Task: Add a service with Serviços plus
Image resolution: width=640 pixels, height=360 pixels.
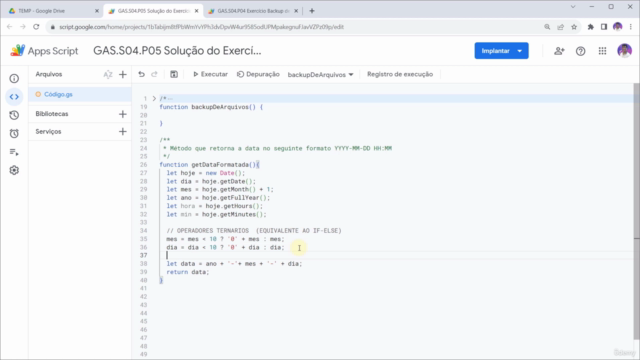Action: (x=123, y=131)
